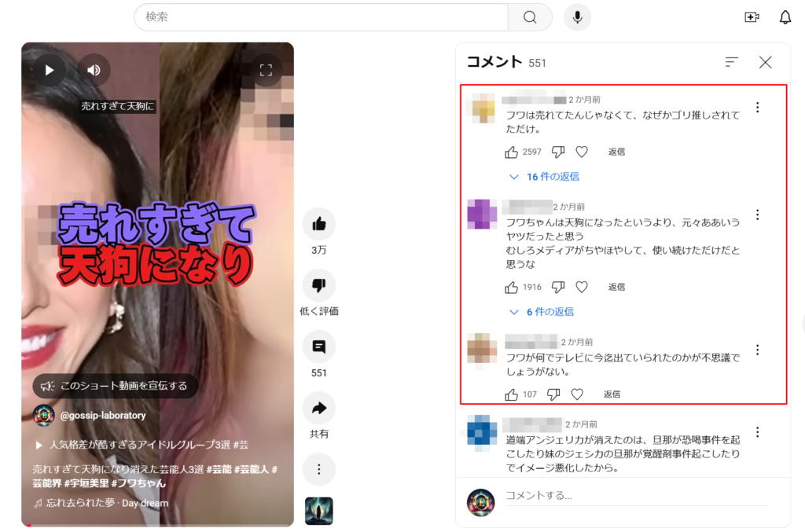Click the search magnifier button
The image size is (805, 532).
click(530, 17)
